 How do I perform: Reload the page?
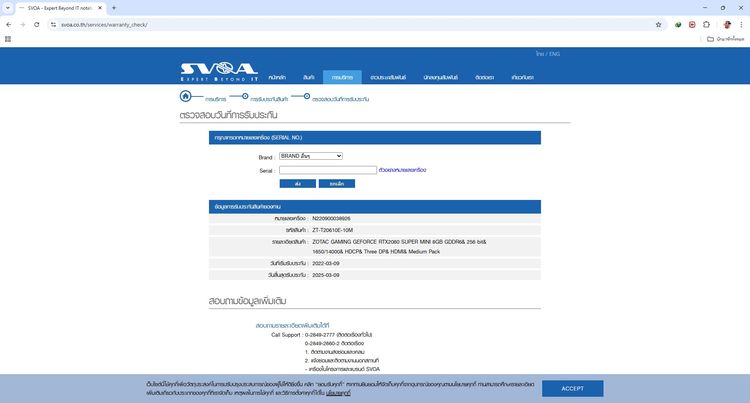click(x=37, y=24)
